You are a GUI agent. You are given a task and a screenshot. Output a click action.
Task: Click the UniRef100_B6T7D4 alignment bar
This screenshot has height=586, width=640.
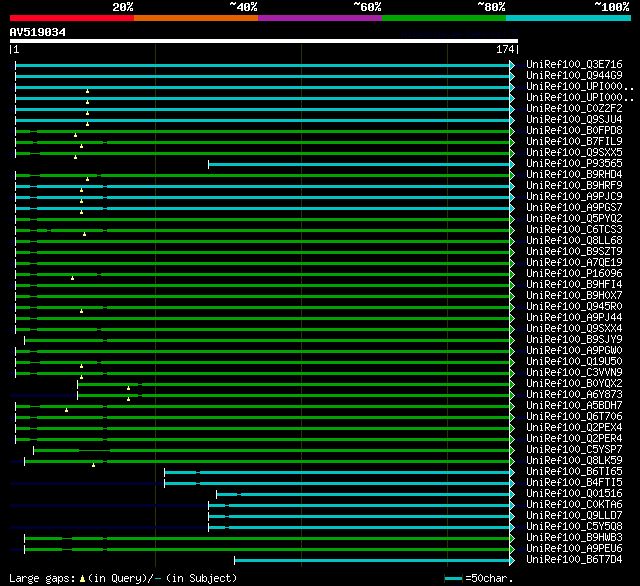(x=372, y=560)
